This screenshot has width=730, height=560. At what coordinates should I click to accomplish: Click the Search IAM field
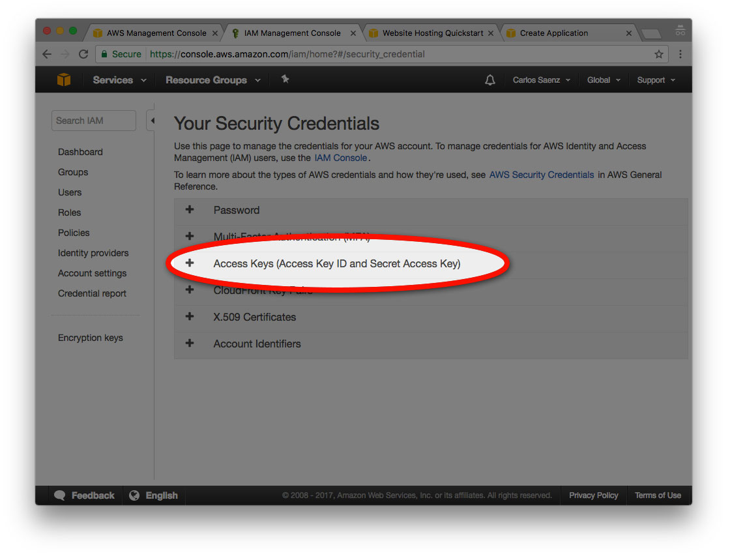click(x=94, y=121)
